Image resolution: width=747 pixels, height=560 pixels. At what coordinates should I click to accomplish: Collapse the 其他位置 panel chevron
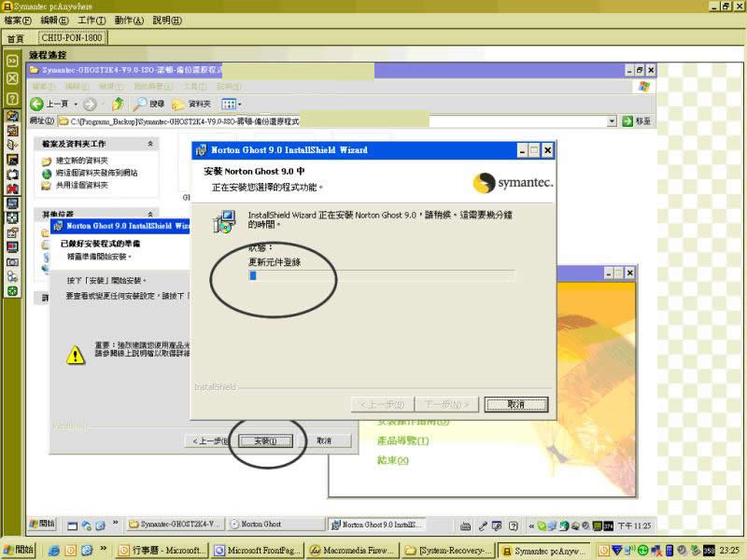150,215
